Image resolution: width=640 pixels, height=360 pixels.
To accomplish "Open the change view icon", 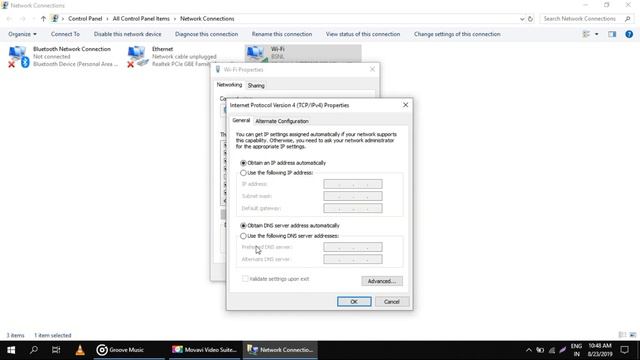I will coord(586,34).
